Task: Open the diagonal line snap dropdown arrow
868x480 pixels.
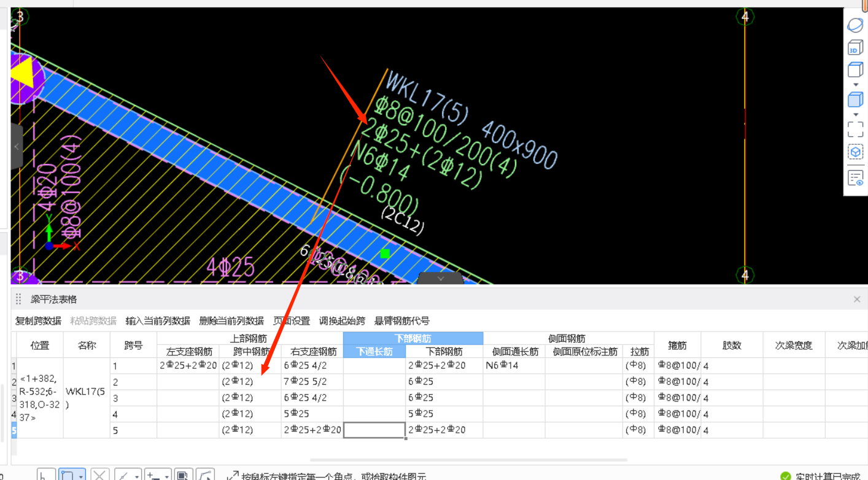Action: (x=136, y=476)
